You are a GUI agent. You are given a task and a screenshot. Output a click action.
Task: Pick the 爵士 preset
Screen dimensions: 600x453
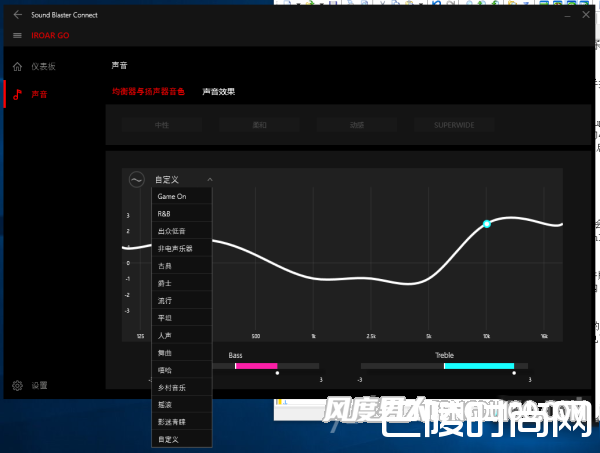pyautogui.click(x=182, y=283)
